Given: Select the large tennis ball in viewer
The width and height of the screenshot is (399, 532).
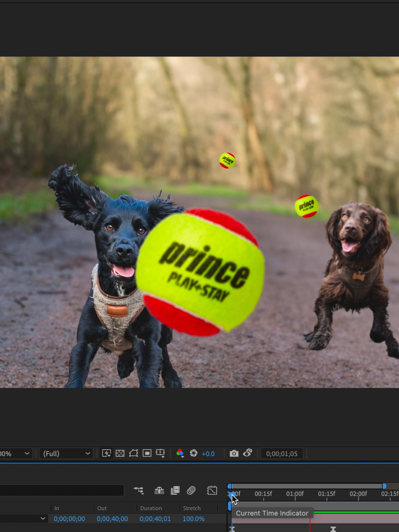Looking at the screenshot, I should click(x=200, y=272).
